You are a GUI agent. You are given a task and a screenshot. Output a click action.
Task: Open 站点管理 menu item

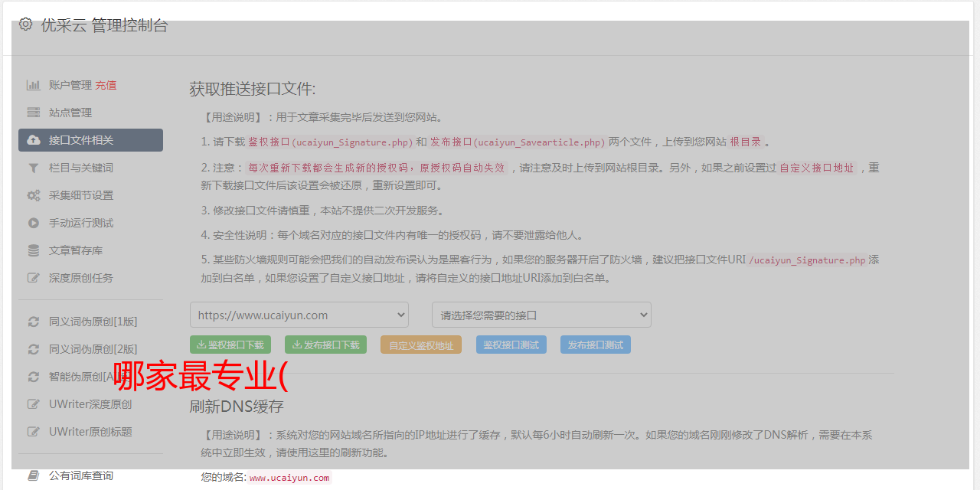[70, 113]
